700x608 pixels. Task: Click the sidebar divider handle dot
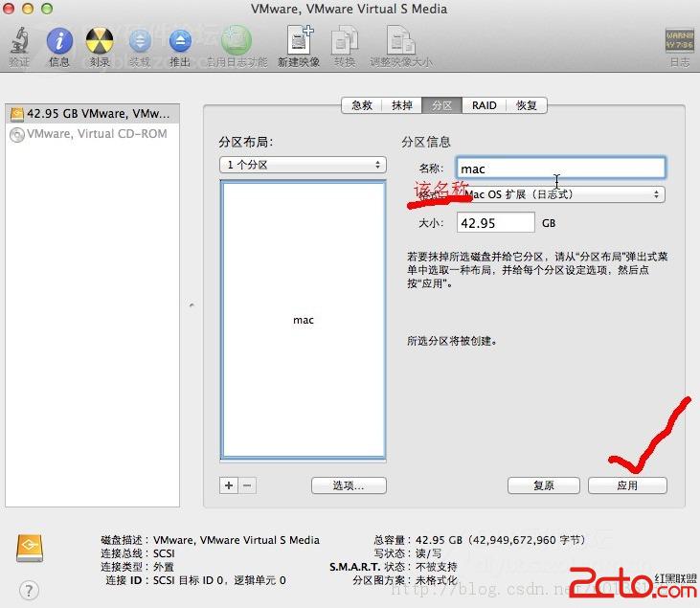point(192,305)
